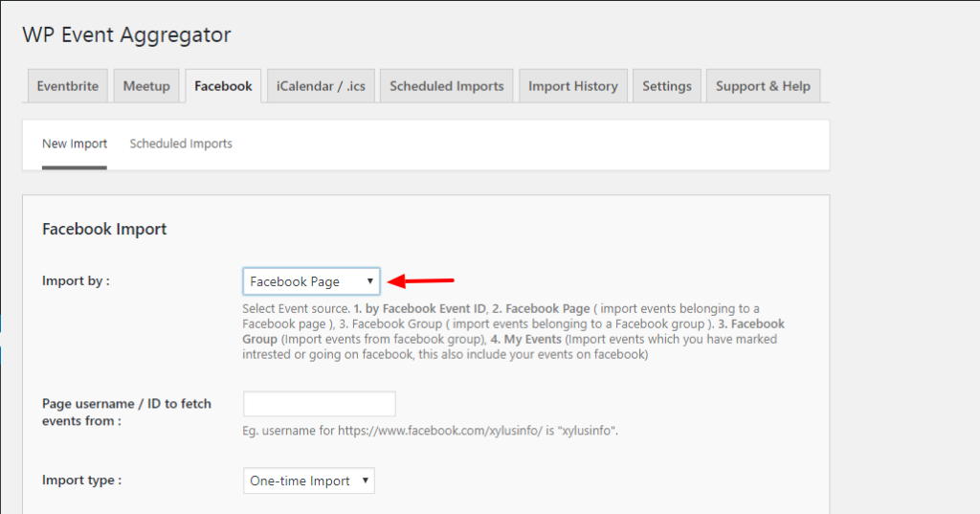The image size is (980, 514).
Task: Click the "Import type :" field label
Action: [81, 480]
